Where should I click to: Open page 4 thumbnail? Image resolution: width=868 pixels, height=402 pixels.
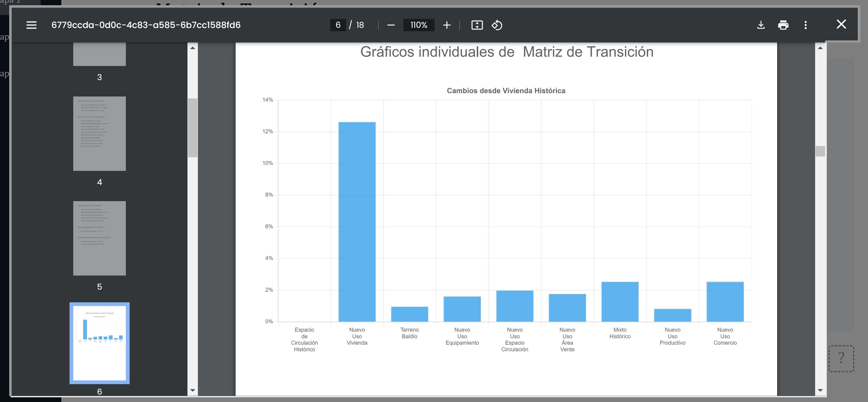pos(99,134)
